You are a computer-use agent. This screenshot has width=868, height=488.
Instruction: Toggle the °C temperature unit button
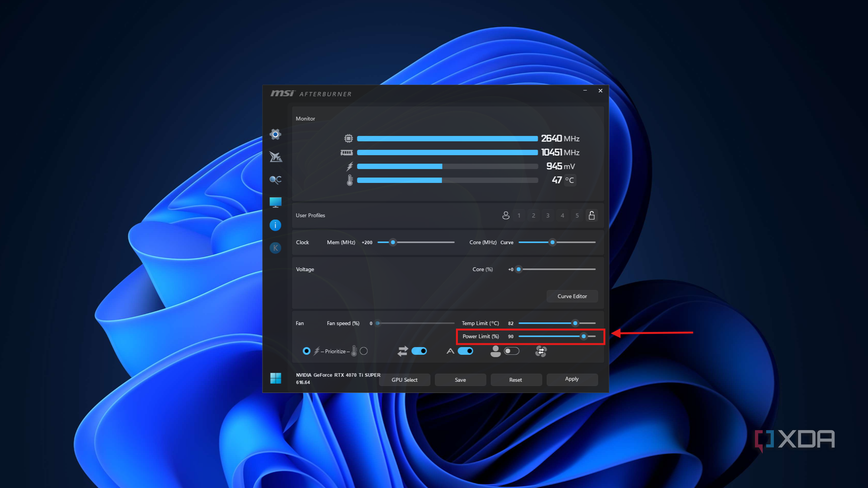(570, 180)
